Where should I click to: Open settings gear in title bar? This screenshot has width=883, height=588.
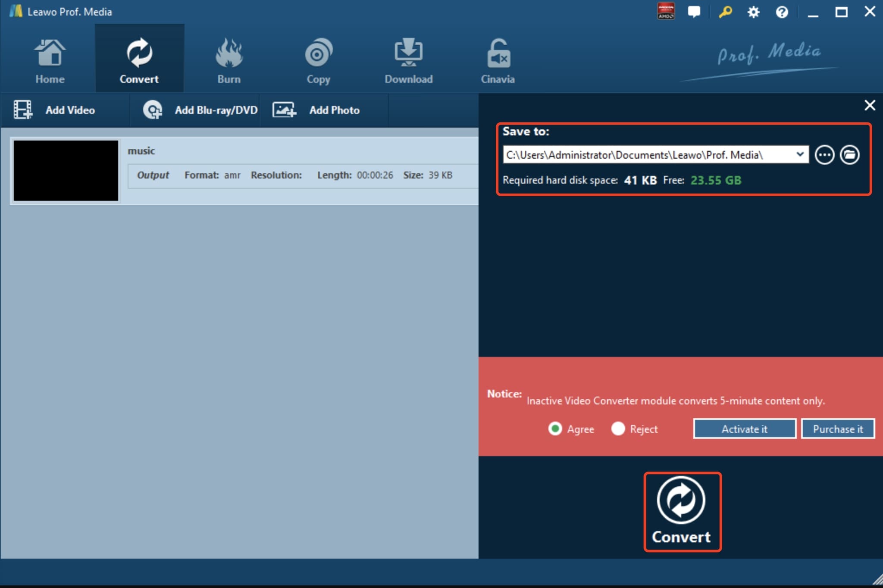coord(753,12)
